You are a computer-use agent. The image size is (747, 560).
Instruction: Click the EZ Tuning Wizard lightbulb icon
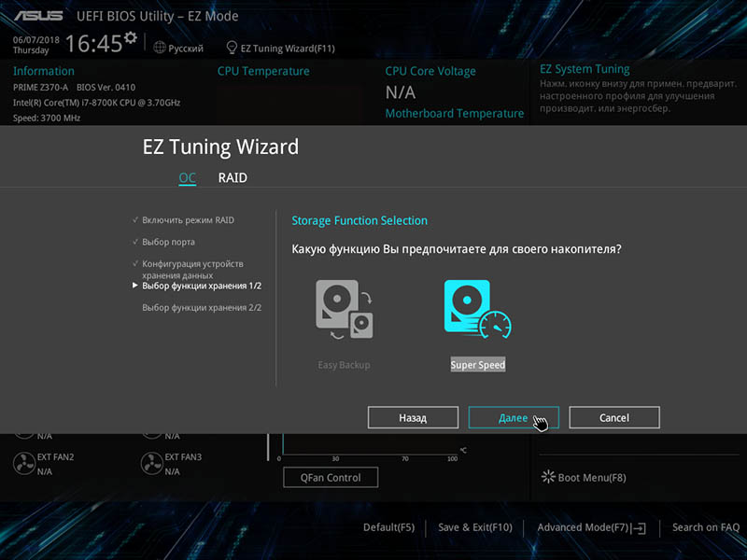point(232,48)
